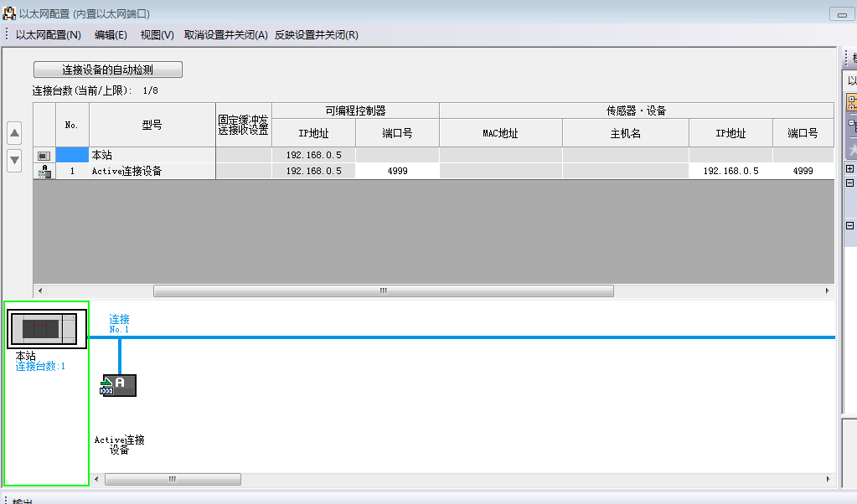Open the 以太网配置(N) menu
This screenshot has width=857, height=504.
tap(49, 35)
